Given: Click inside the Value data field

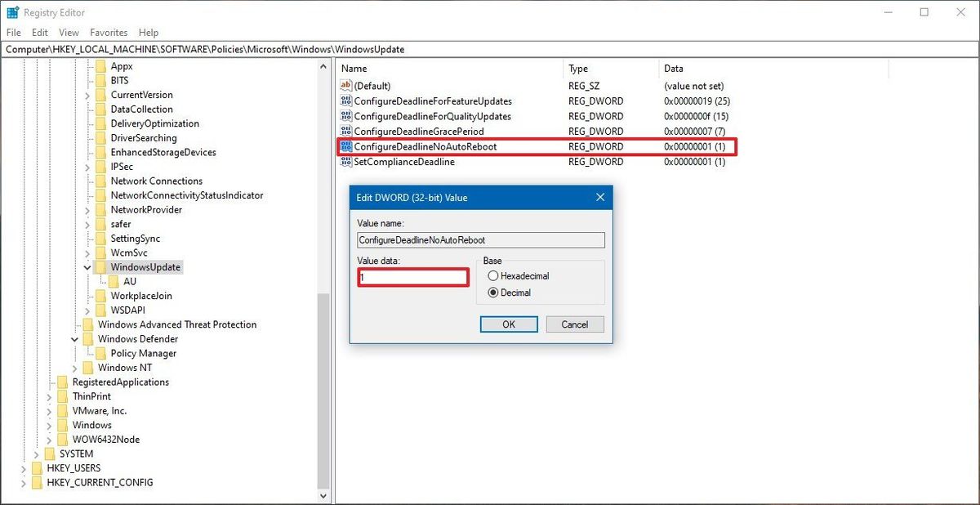Looking at the screenshot, I should click(412, 277).
